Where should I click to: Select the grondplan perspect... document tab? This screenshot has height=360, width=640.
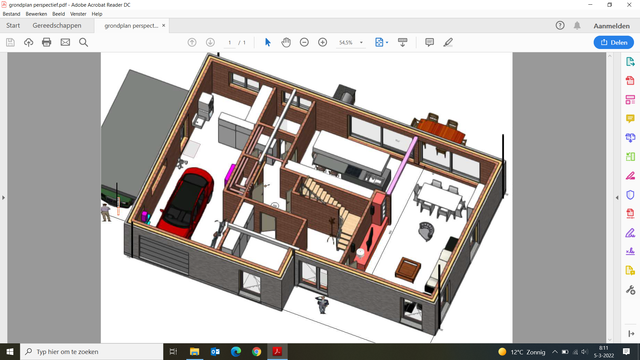pos(131,26)
